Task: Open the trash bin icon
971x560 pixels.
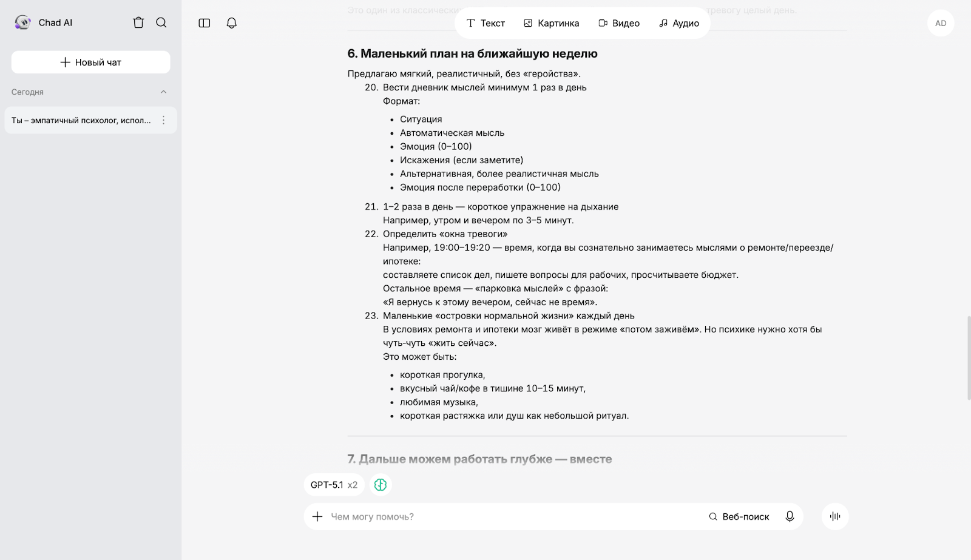Action: [138, 22]
